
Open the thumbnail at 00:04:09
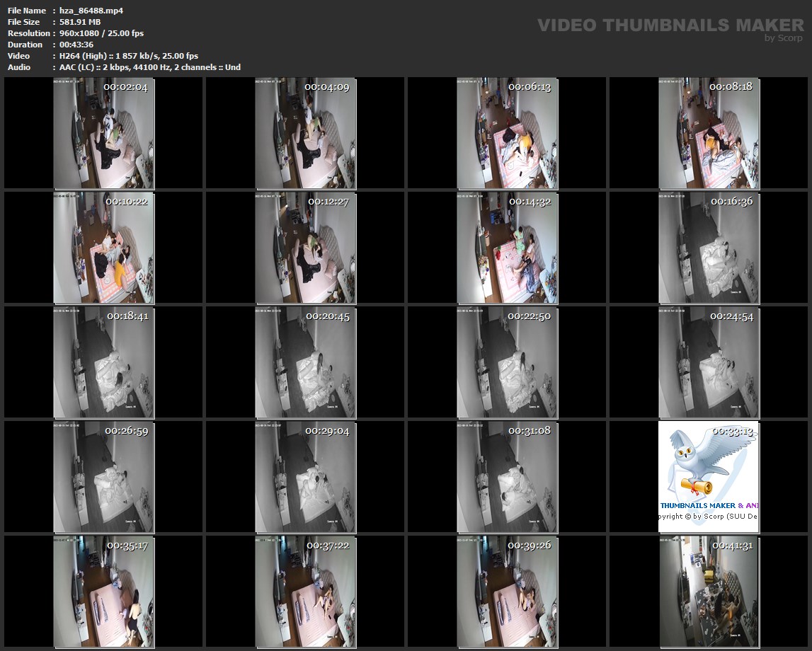(306, 132)
